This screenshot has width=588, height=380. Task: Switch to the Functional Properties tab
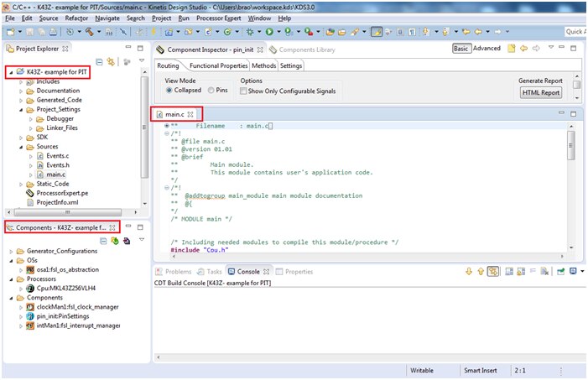coord(217,65)
